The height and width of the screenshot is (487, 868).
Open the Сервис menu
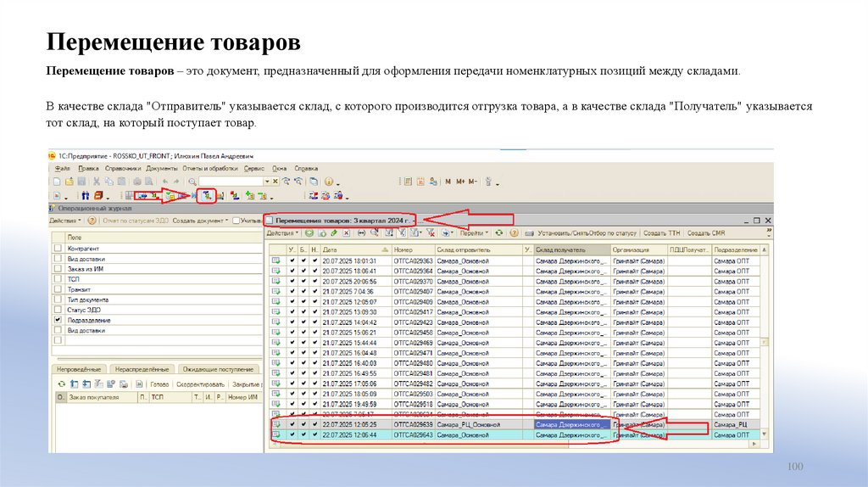pyautogui.click(x=254, y=169)
